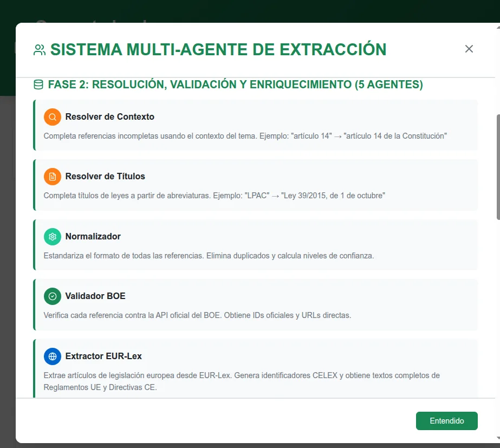Viewport: 500px width, 448px height.
Task: Click the description mentioning "Ley 39/2015, de 1 de octubre"
Action: [x=215, y=196]
